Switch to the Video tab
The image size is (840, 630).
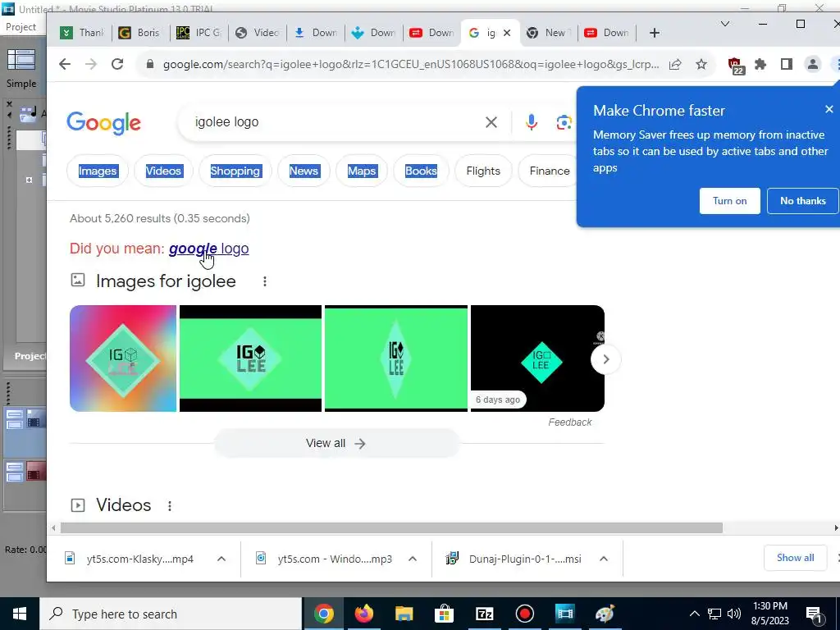[x=258, y=33]
